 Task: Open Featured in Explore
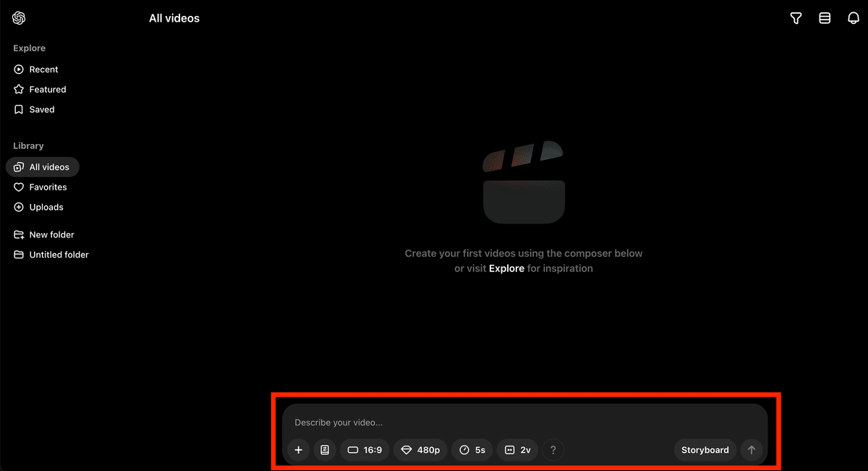point(41,90)
